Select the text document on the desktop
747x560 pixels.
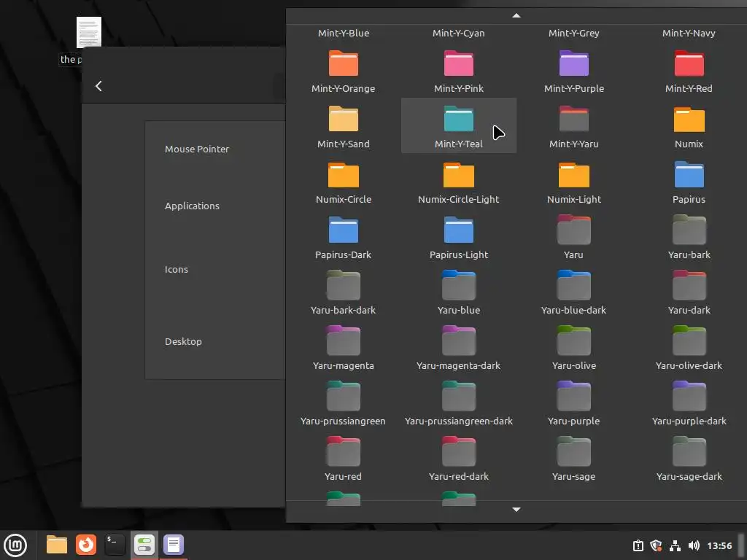[89, 32]
